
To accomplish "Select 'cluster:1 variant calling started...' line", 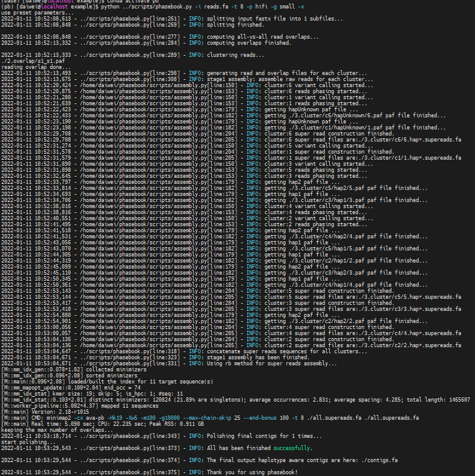I will (x=187, y=98).
